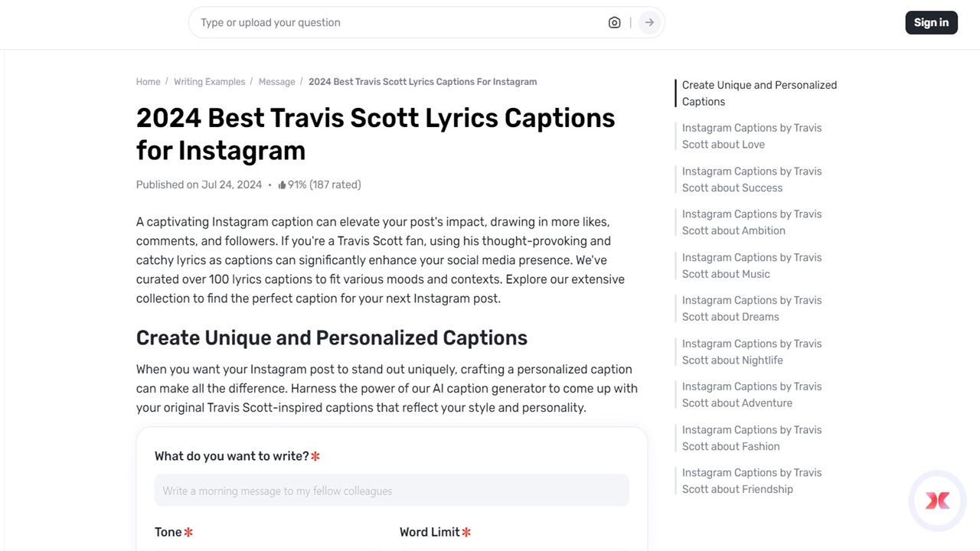Select Message in the breadcrumb trail
The width and height of the screenshot is (980, 551).
coord(276,81)
